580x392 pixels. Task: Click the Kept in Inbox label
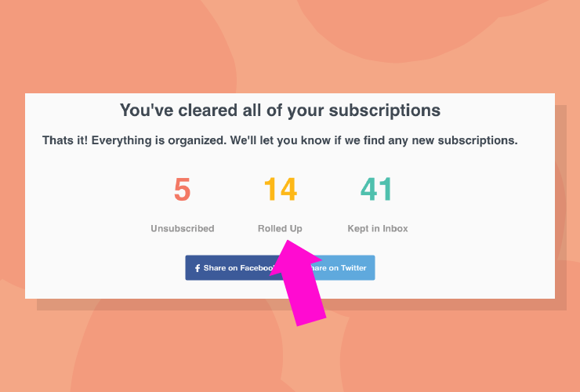point(378,228)
